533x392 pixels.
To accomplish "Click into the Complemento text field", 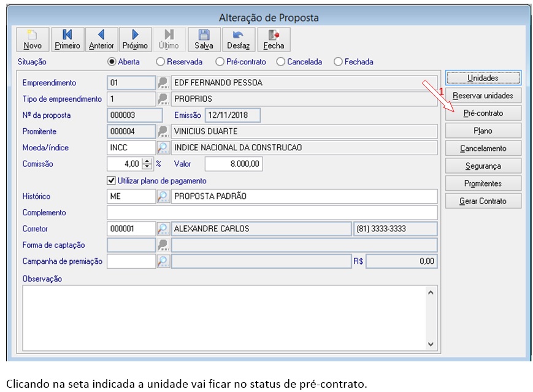I will point(272,212).
